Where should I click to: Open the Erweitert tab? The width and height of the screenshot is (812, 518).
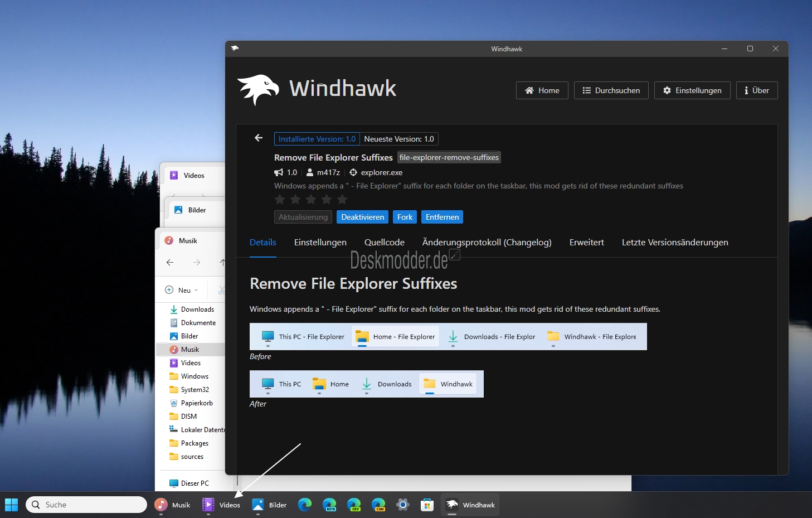pyautogui.click(x=587, y=242)
